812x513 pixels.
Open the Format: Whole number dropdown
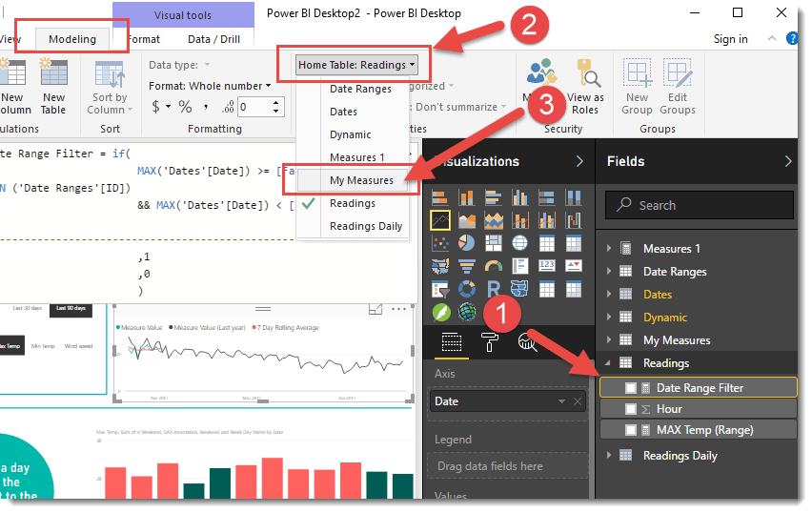(210, 86)
